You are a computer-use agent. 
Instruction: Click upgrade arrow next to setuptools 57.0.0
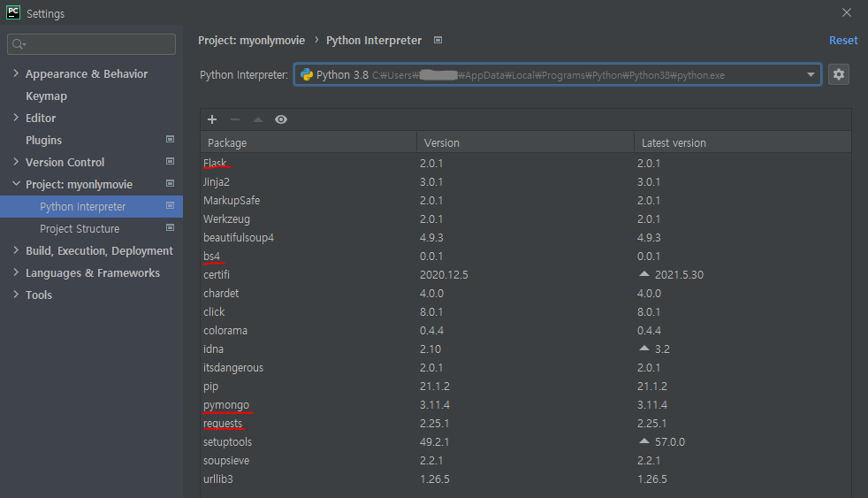pyautogui.click(x=643, y=441)
